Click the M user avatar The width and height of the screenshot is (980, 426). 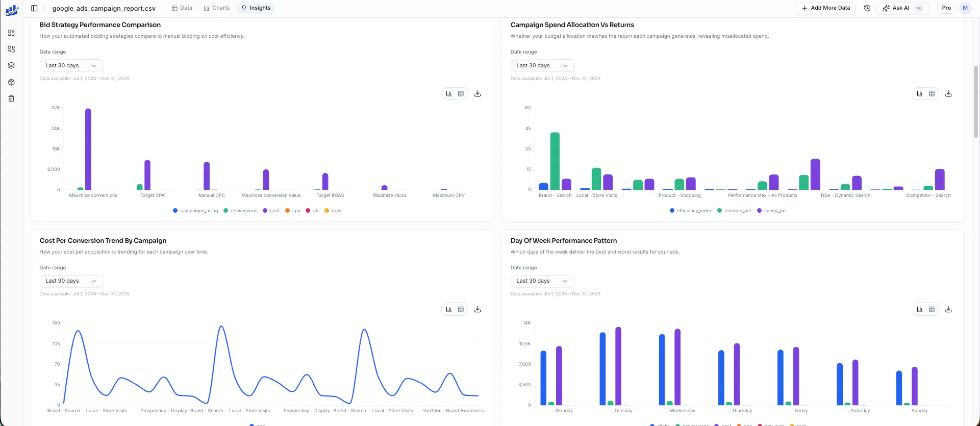[965, 8]
